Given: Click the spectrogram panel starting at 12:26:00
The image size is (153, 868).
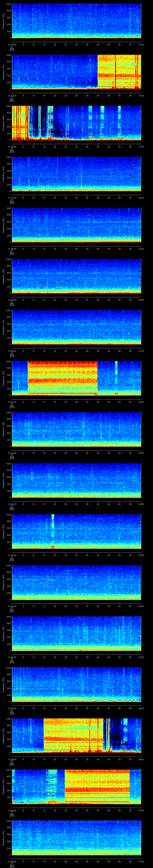Looking at the screenshot, I should [x=77, y=633].
